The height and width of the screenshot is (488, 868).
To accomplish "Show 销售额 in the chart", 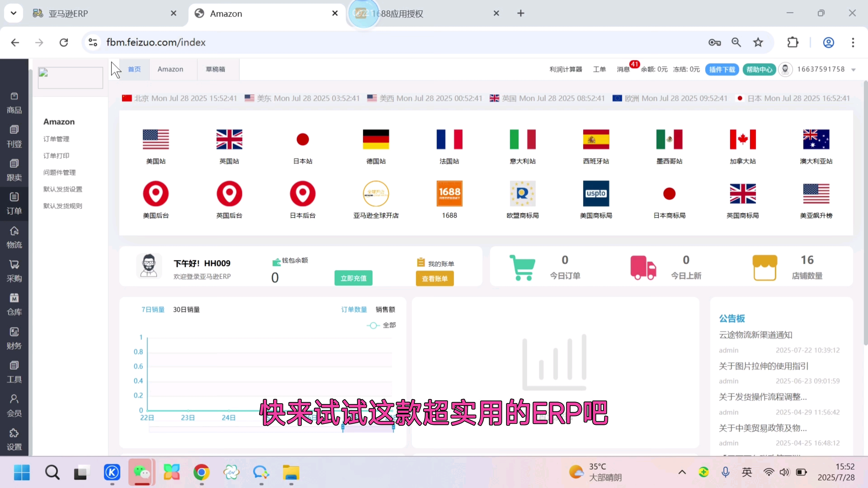I will pyautogui.click(x=385, y=310).
